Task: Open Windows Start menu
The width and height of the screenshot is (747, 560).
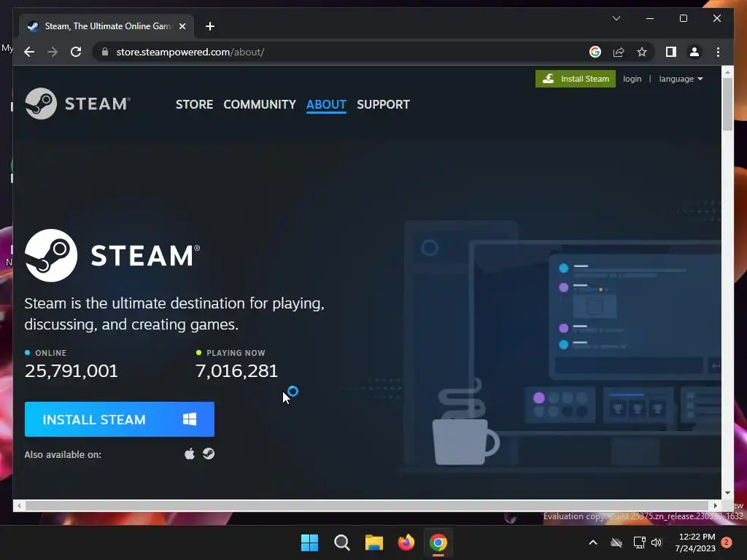Action: (x=309, y=542)
